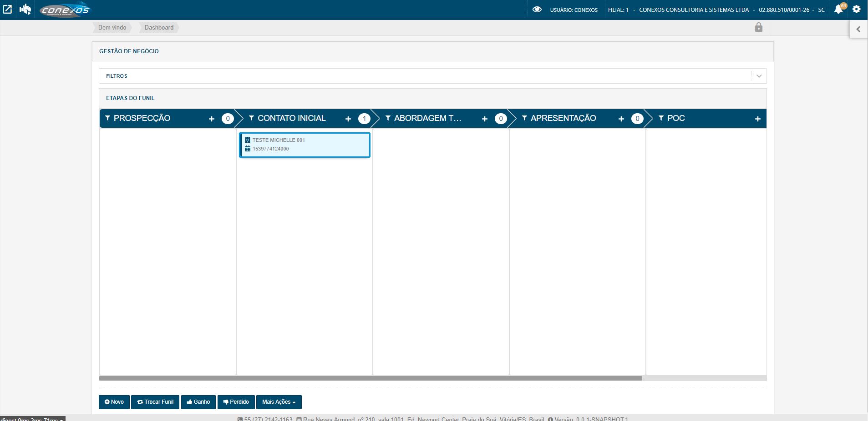Go to the Bem vindo breadcrumb tab
The width and height of the screenshot is (868, 421).
tap(112, 28)
